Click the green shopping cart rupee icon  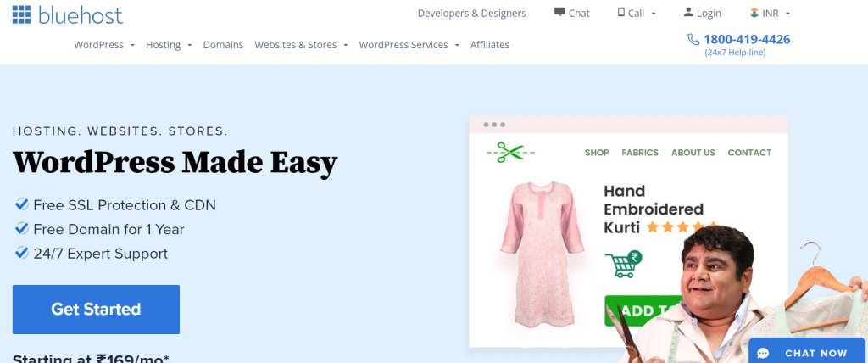point(623,265)
